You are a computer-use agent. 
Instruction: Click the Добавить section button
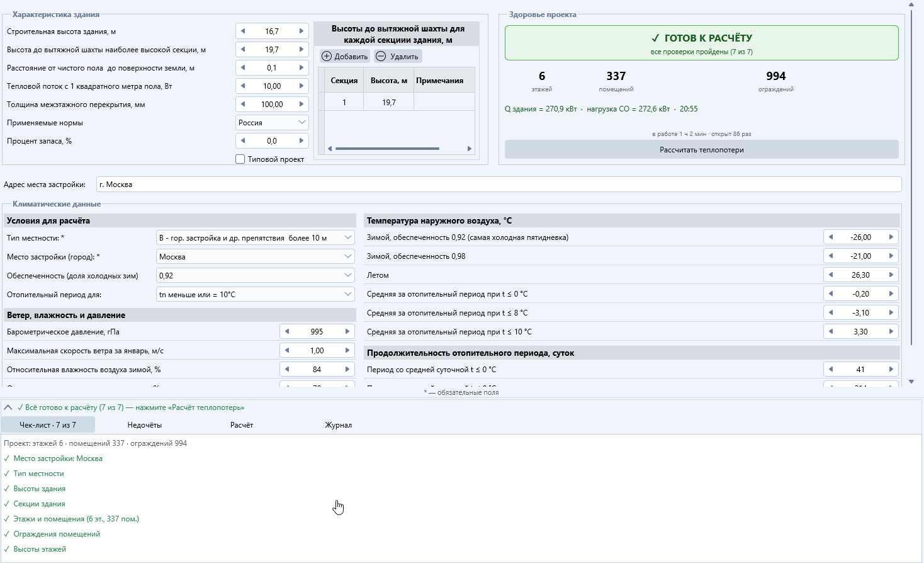[x=345, y=56]
